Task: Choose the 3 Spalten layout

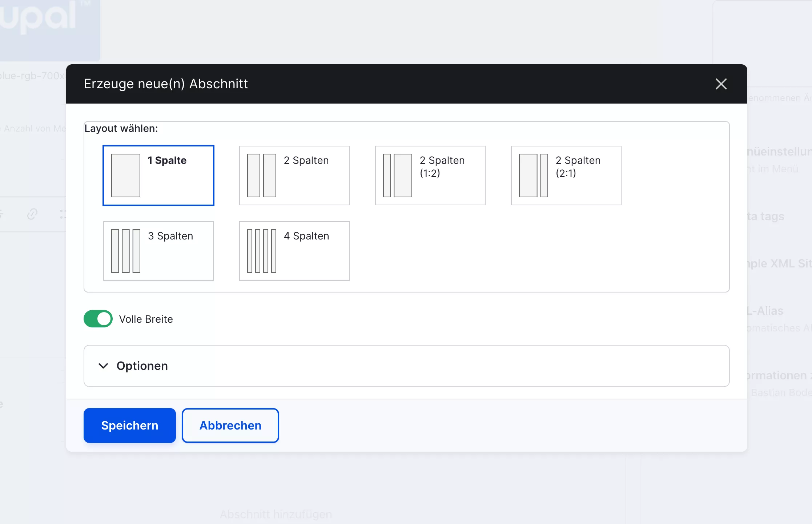Action: (158, 251)
